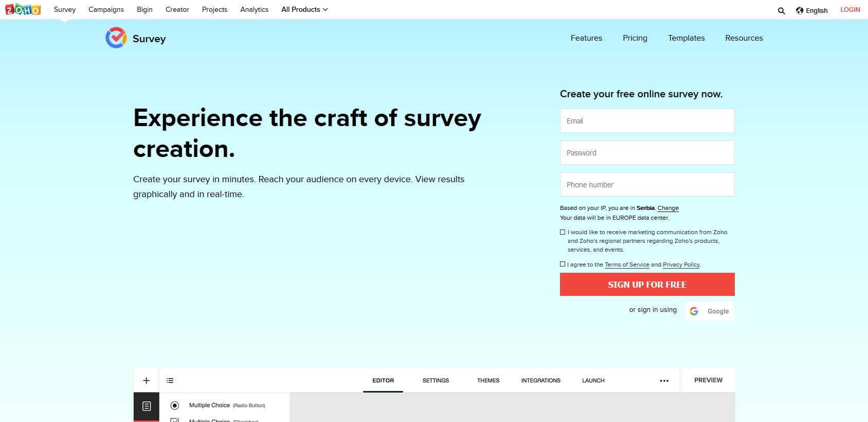Open the search icon in the top bar
Image resolution: width=868 pixels, height=422 pixels.
coord(781,10)
